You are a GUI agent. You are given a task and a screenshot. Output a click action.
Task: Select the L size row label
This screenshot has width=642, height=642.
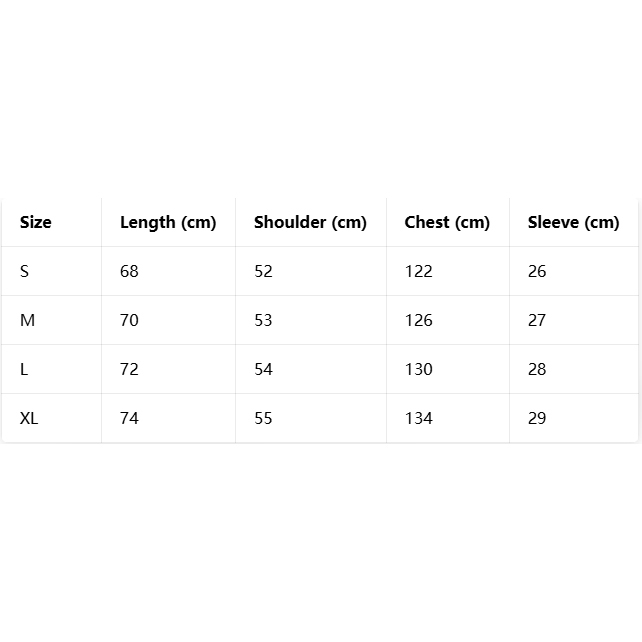coord(24,369)
